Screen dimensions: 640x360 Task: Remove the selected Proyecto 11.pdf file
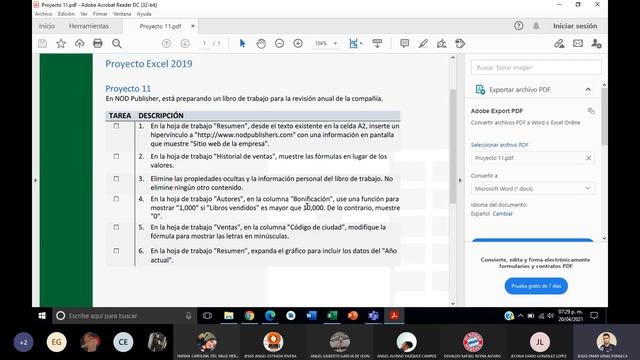(x=589, y=158)
